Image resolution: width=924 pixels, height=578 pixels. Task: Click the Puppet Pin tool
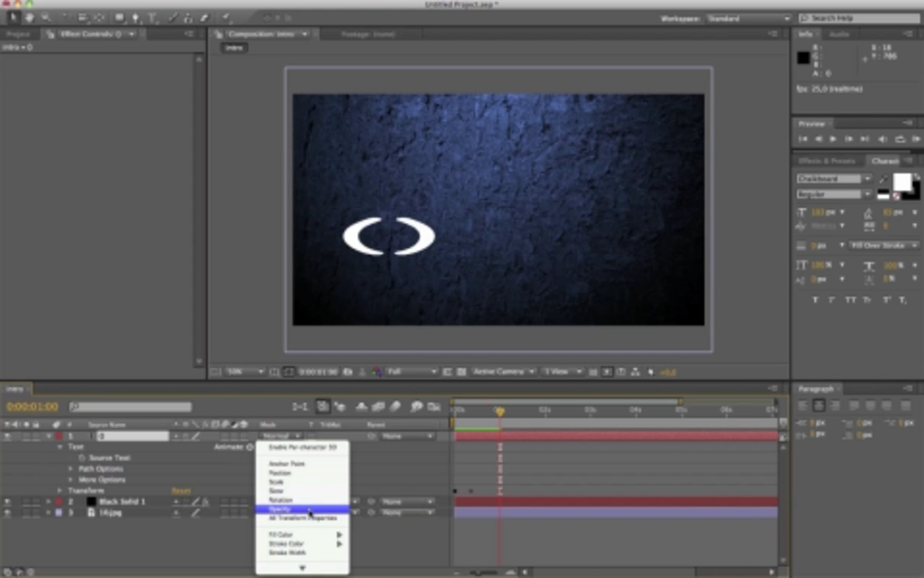pyautogui.click(x=226, y=17)
